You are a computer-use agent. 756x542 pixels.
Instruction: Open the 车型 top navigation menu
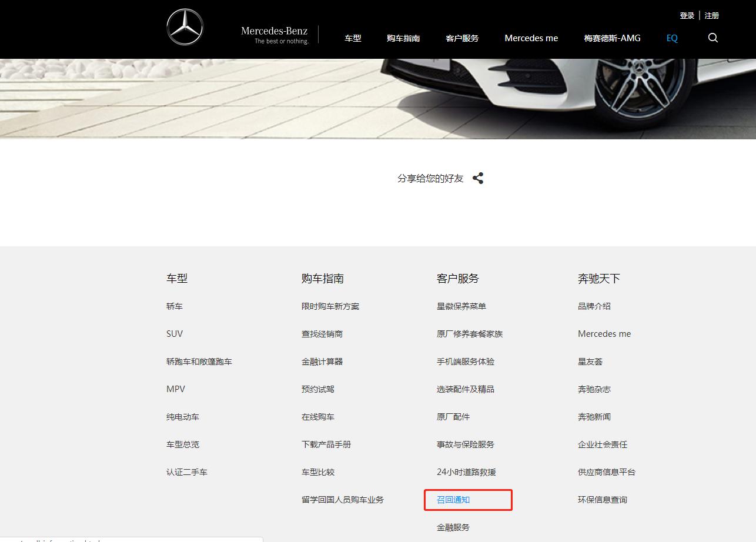pyautogui.click(x=353, y=38)
